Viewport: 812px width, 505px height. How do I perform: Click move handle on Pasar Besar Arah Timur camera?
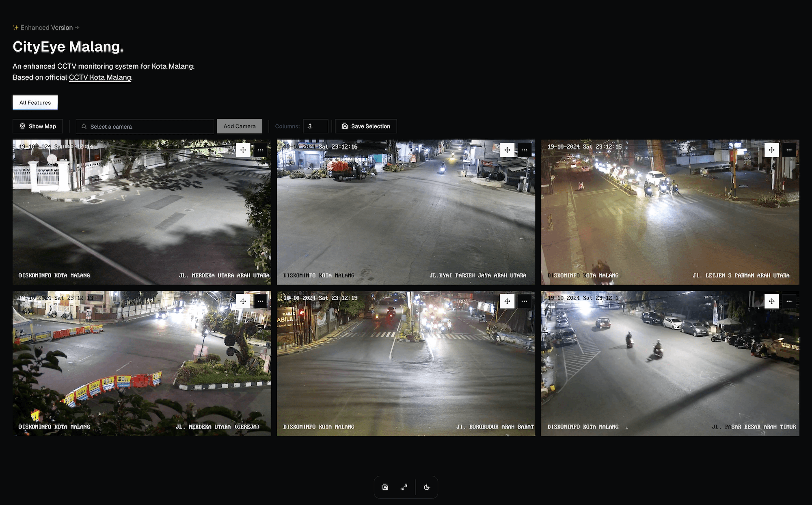pyautogui.click(x=771, y=301)
